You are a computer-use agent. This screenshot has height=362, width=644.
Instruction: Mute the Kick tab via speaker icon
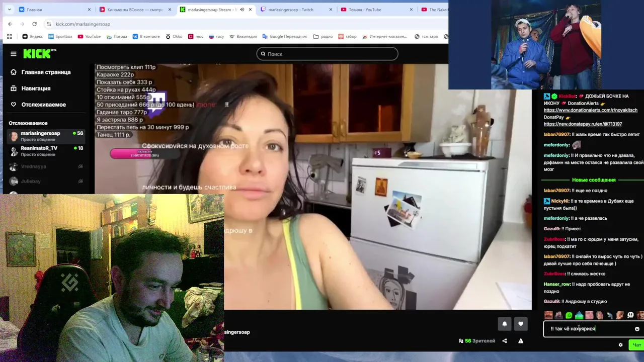click(x=242, y=10)
